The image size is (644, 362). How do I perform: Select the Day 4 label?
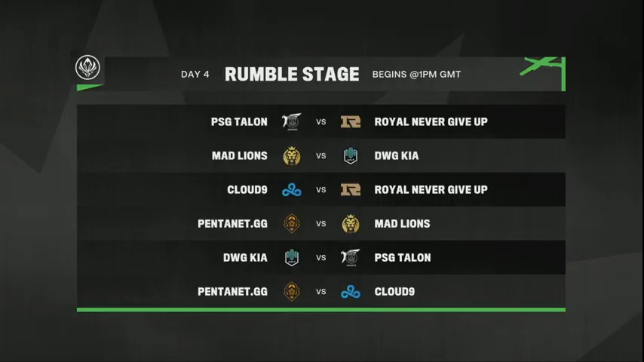[x=195, y=75]
